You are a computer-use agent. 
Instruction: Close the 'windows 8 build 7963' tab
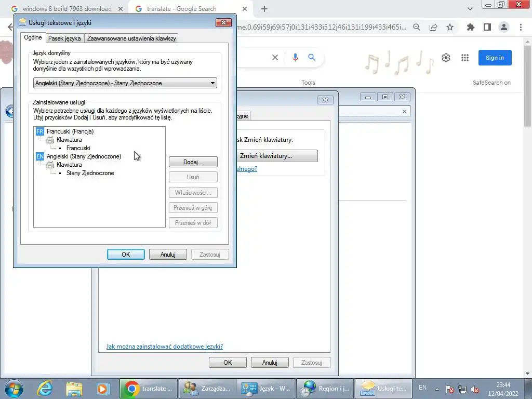[121, 9]
